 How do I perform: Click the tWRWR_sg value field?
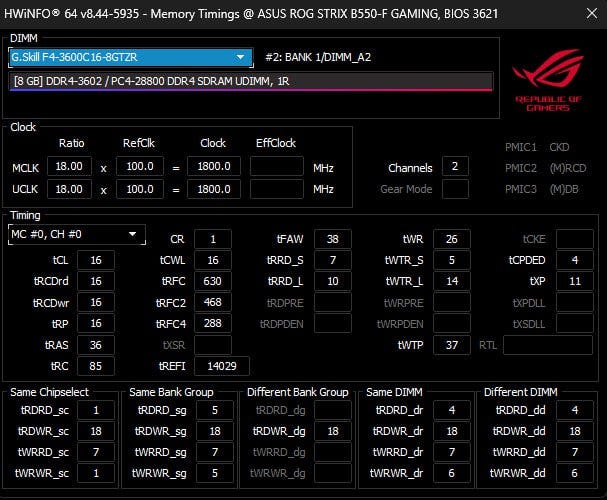tap(215, 473)
